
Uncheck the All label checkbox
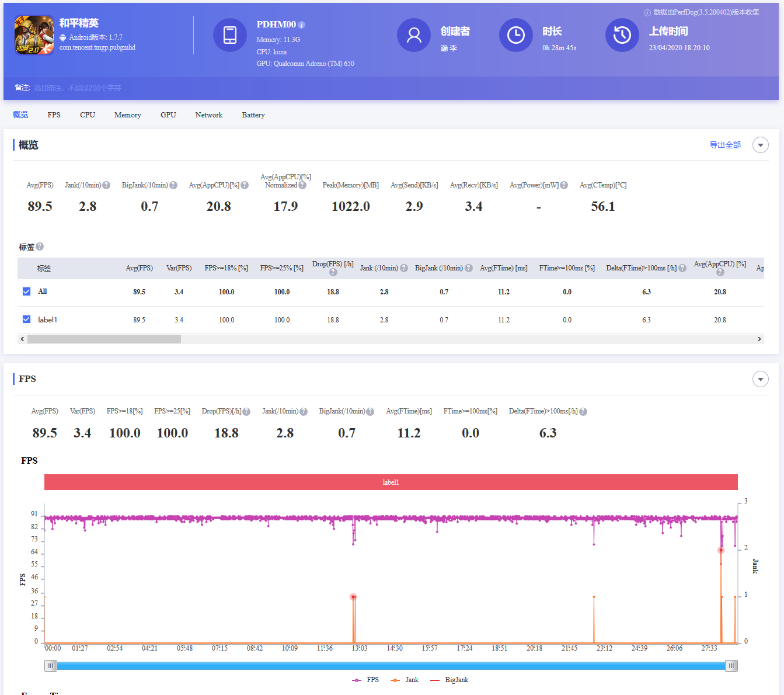26,291
